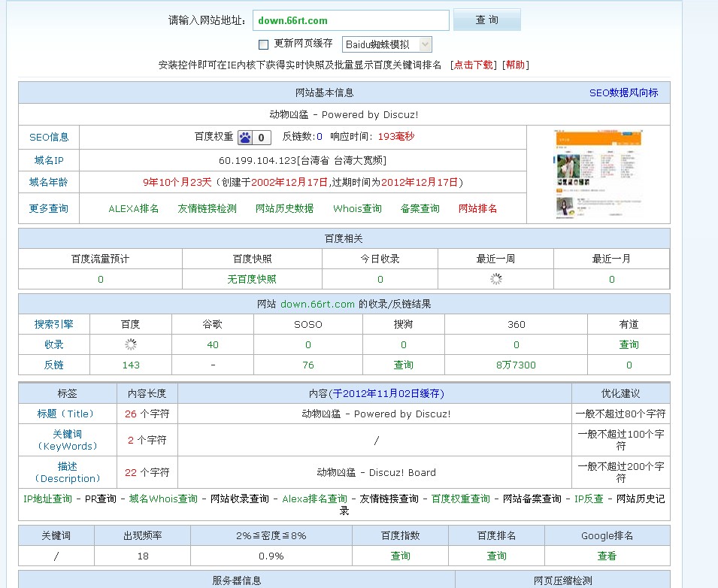
Task: Click the keyword density value 0.9%
Action: click(x=271, y=556)
